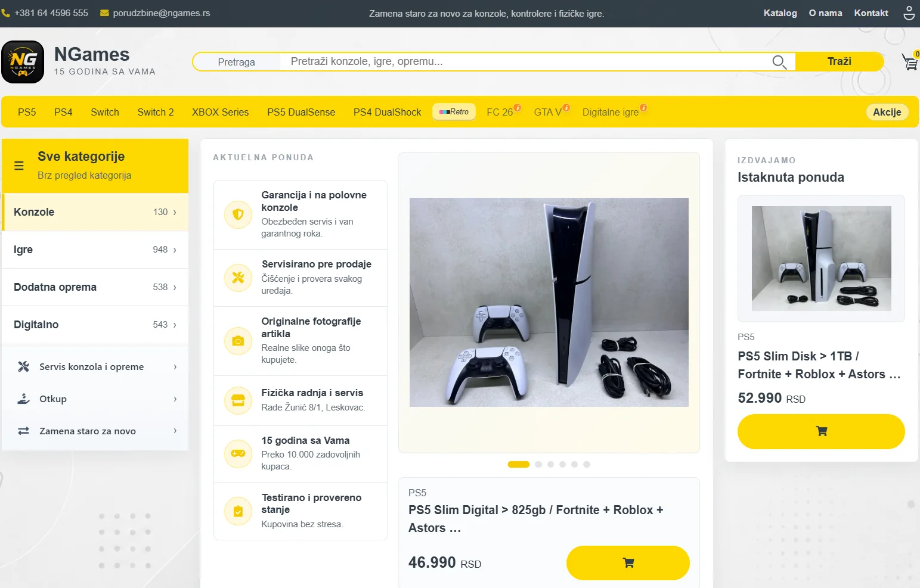Select the last carousel dot

click(587, 465)
